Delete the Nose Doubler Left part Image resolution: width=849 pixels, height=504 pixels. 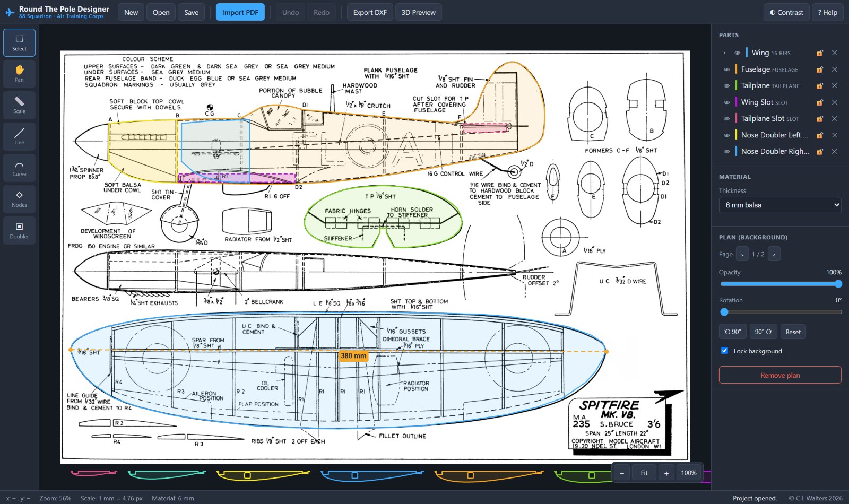(835, 135)
